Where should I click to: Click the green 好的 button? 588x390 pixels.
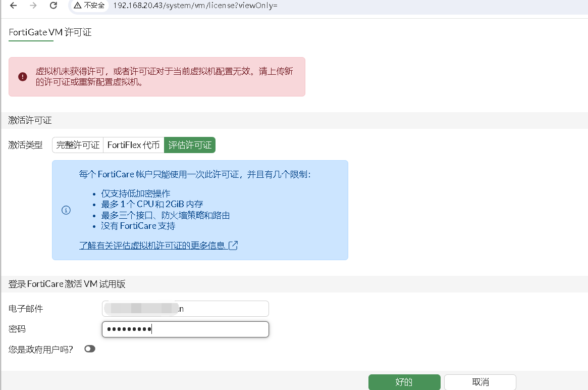[x=404, y=382]
